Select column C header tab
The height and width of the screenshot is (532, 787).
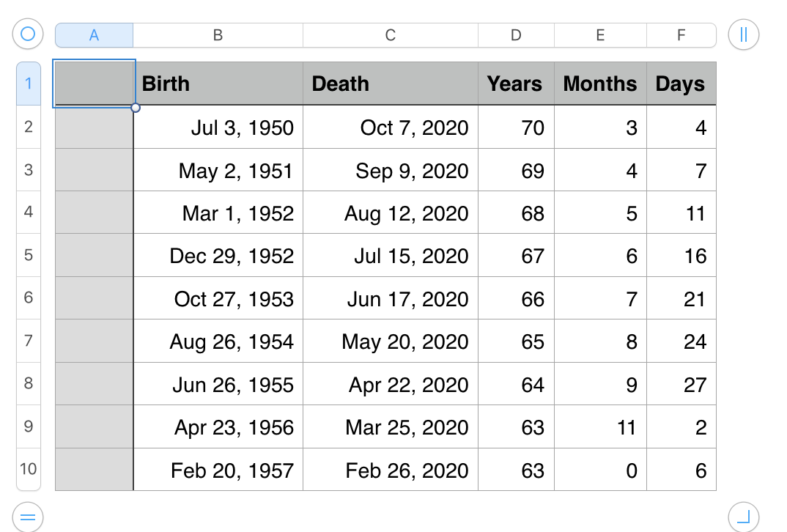coord(391,35)
